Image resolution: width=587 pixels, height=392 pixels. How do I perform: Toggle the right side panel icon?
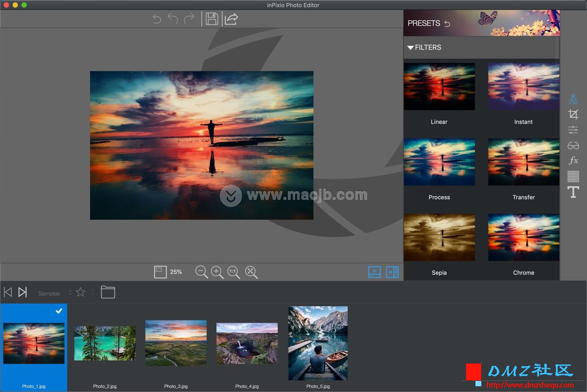[392, 272]
